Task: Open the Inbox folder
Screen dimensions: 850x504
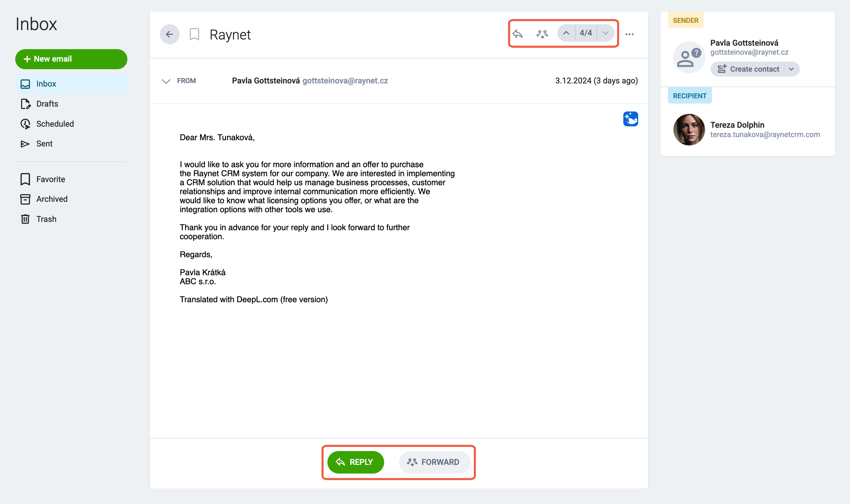Action: pyautogui.click(x=71, y=84)
